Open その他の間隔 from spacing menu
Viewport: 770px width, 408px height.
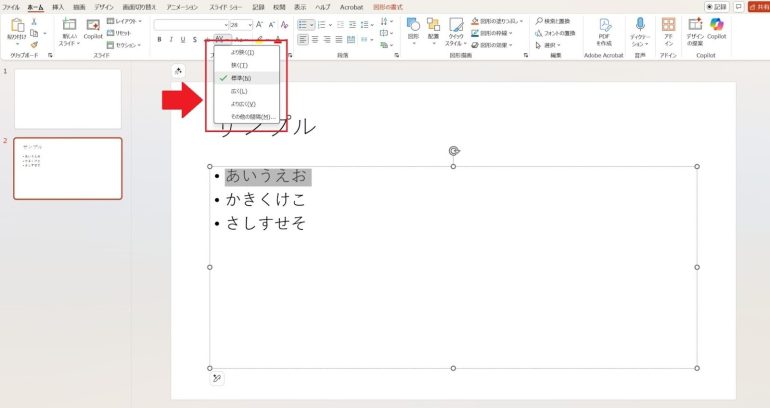coord(246,117)
